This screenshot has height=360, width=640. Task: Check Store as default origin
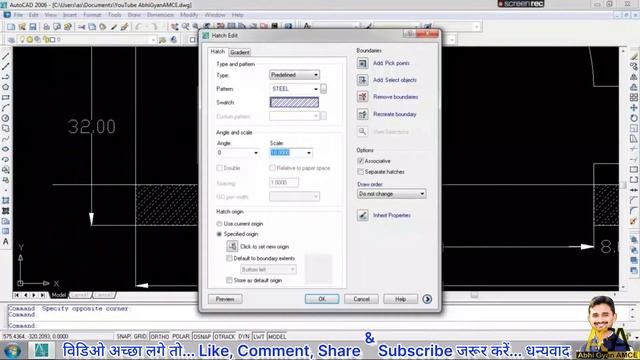(x=229, y=280)
